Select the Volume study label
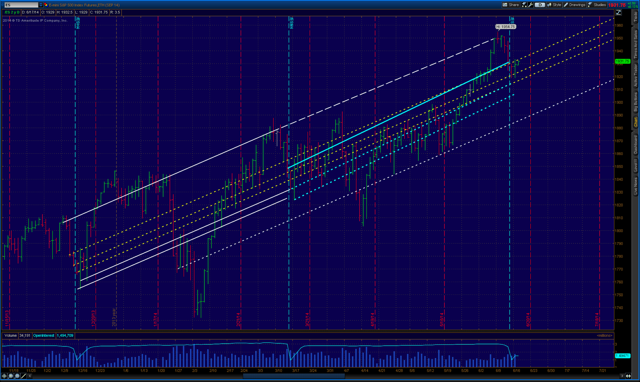640x382 pixels. 10,335
